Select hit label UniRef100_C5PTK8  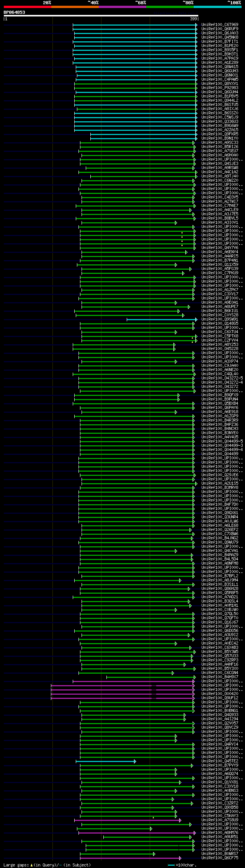[x=220, y=336]
